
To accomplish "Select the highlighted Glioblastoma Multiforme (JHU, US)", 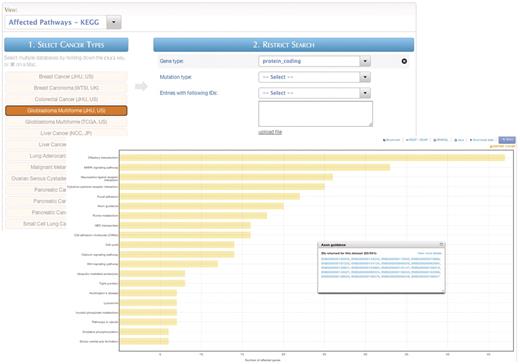I will [66, 111].
